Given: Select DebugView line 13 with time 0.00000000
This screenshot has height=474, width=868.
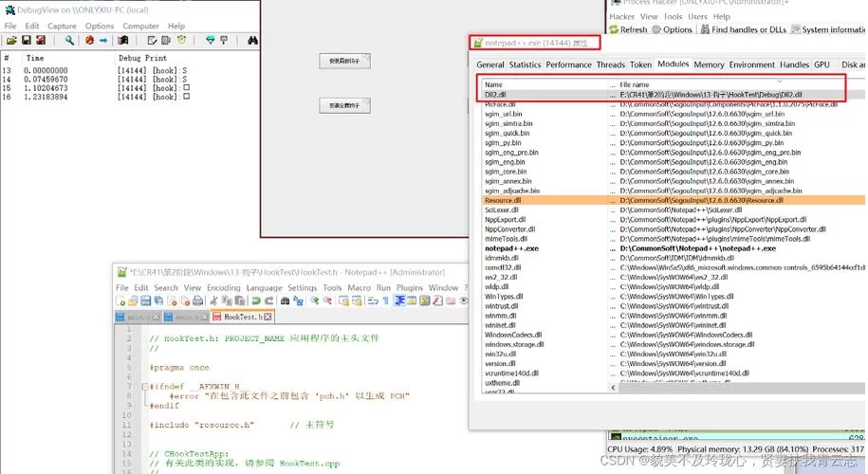Looking at the screenshot, I should click(x=130, y=71).
